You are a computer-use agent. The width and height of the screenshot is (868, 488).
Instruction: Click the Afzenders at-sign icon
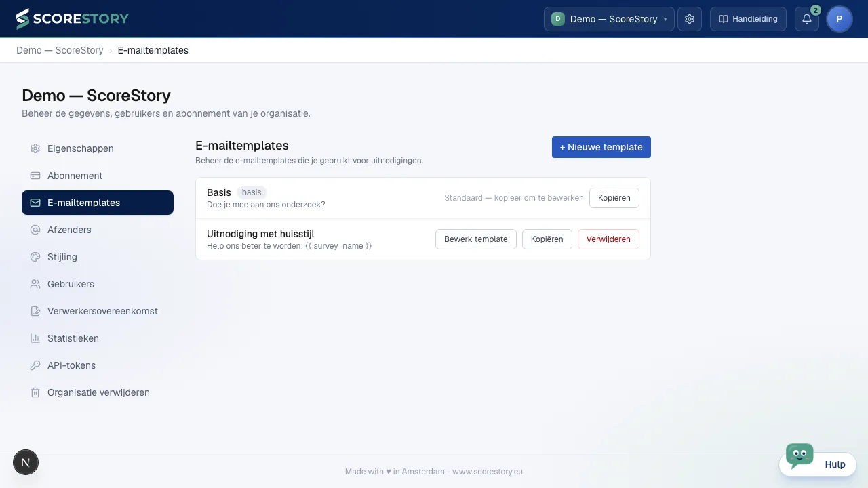(x=35, y=230)
